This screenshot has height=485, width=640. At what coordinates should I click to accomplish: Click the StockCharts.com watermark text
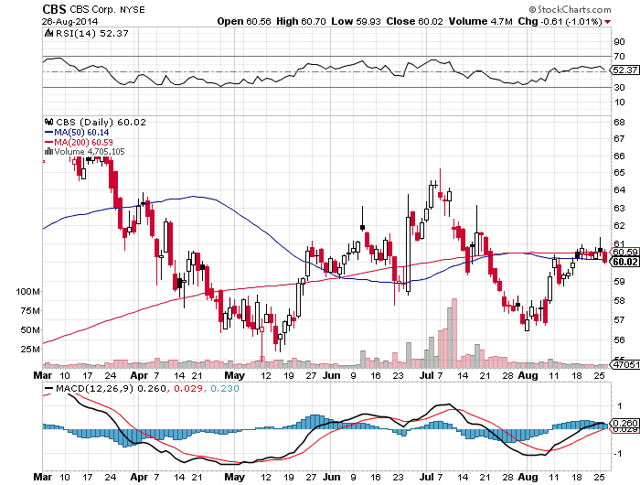click(x=570, y=9)
